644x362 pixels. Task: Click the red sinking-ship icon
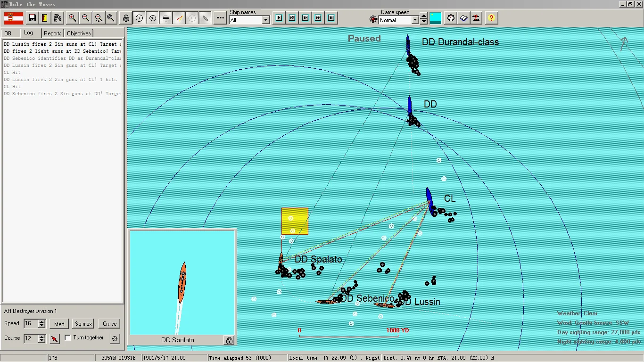coord(477,18)
